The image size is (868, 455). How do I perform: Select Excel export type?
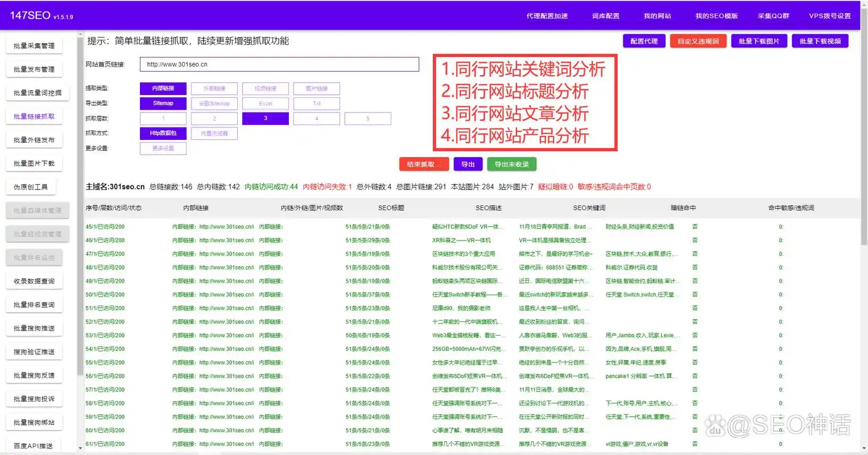tap(265, 103)
